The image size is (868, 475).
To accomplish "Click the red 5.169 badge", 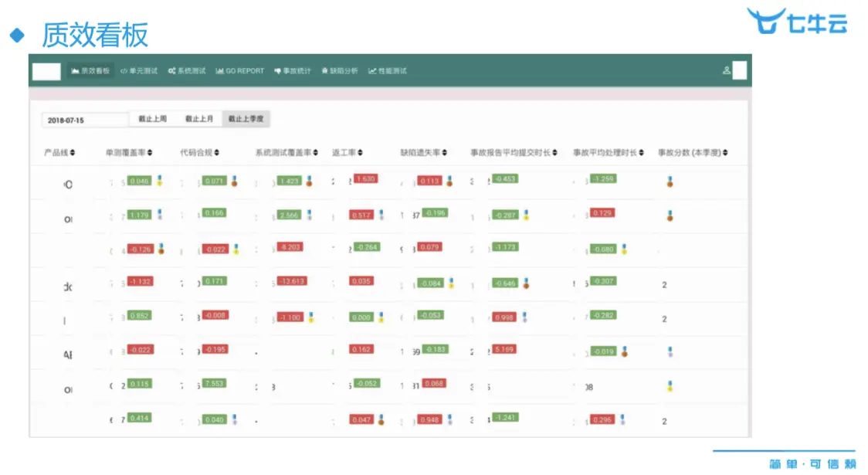I will [504, 349].
